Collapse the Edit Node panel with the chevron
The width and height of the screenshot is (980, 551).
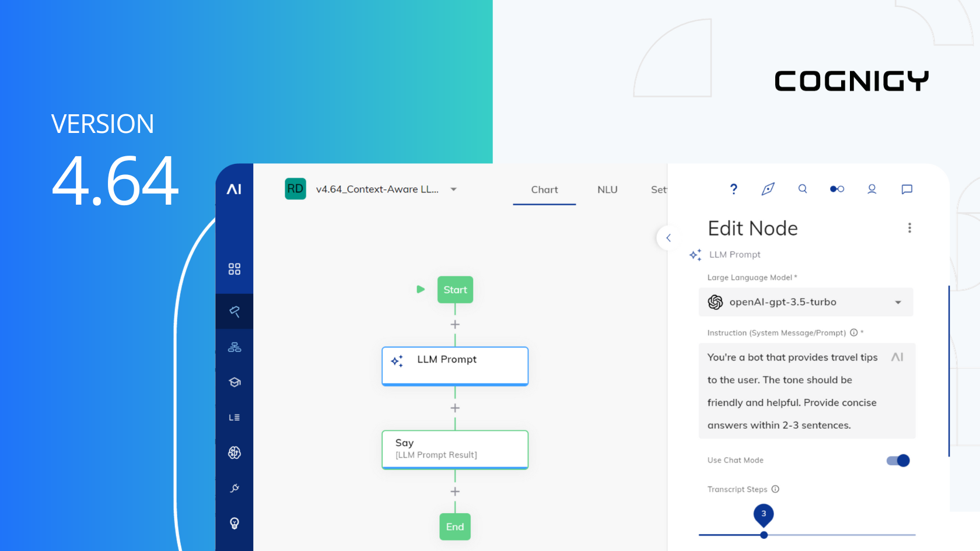pos(668,238)
